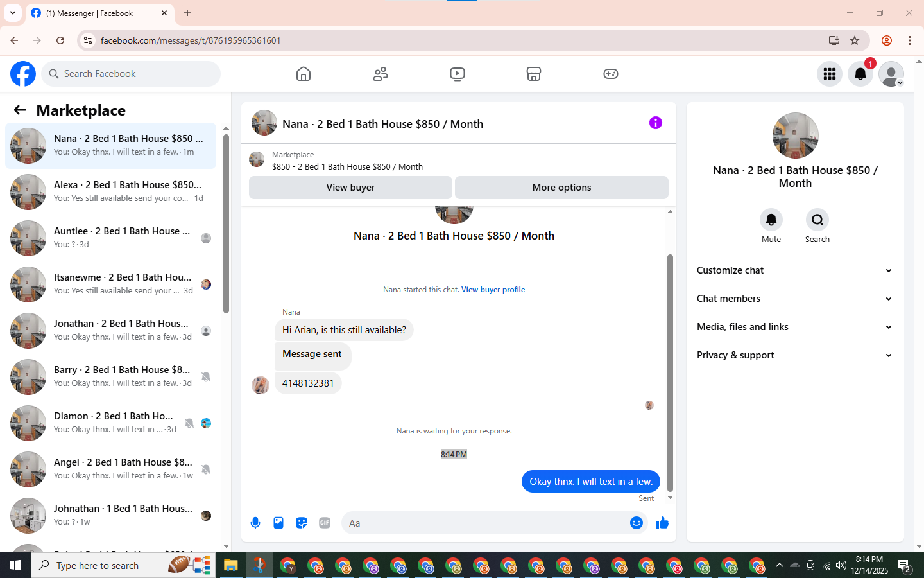Open Marketplace listing $850 - 2 Bed 1 Bath House

pos(347,166)
